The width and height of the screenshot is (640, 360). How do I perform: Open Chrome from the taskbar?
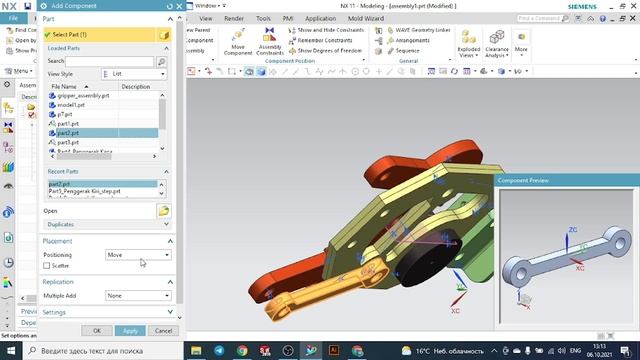(x=242, y=351)
